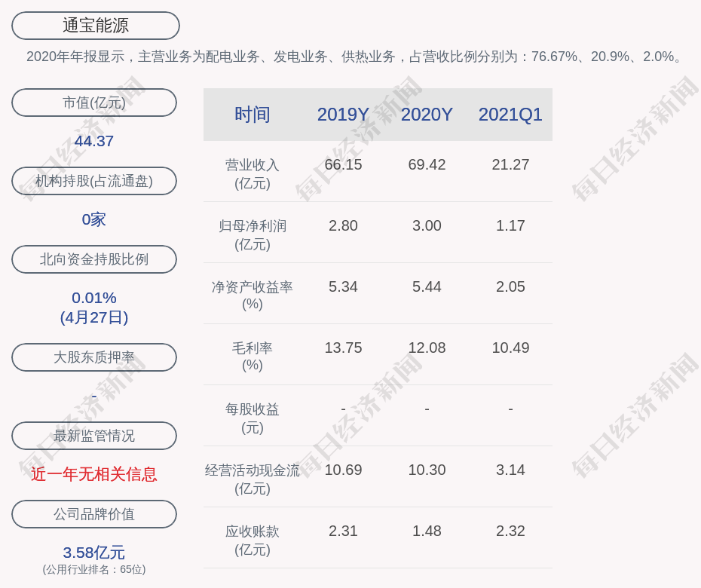Select gross margin value 13.75
The width and height of the screenshot is (701, 588).
click(343, 348)
